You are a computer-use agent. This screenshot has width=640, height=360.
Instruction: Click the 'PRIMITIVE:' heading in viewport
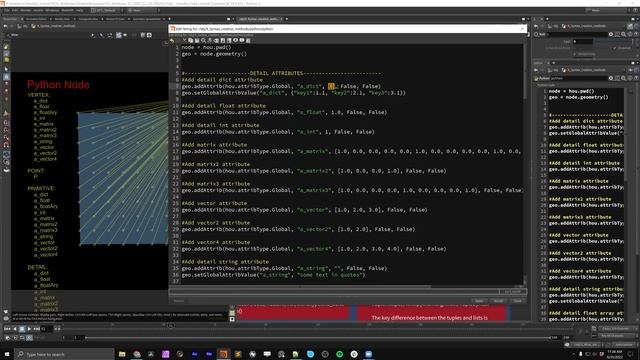pyautogui.click(x=41, y=189)
